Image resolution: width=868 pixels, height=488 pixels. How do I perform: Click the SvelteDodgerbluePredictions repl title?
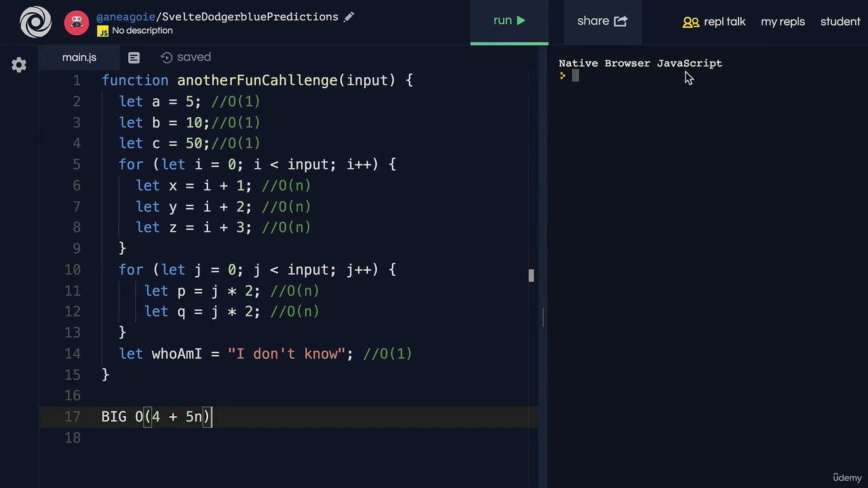click(250, 17)
